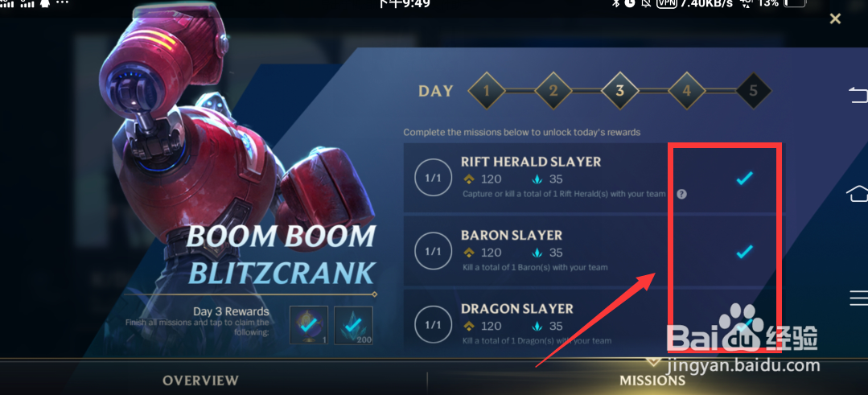The image size is (868, 395).
Task: Select the 200 blue motes reward icon
Action: [353, 325]
